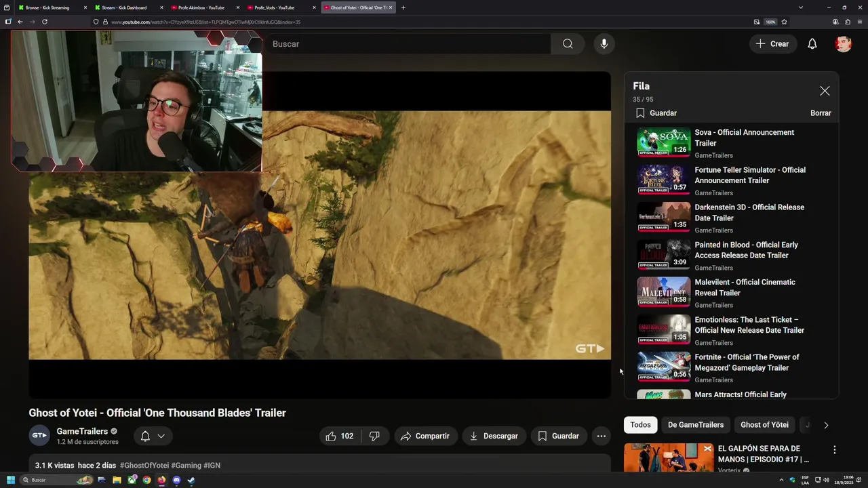Open picture-in-picture icon in address bar
The height and width of the screenshot is (488, 868).
click(x=757, y=22)
